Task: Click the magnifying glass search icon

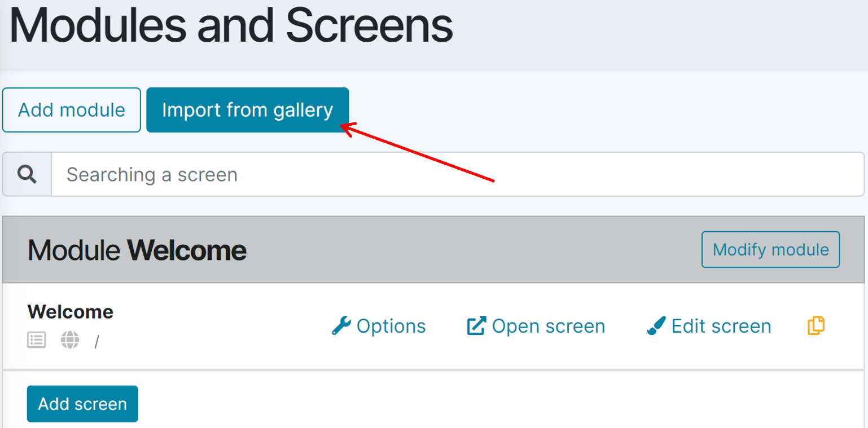Action: [x=27, y=174]
